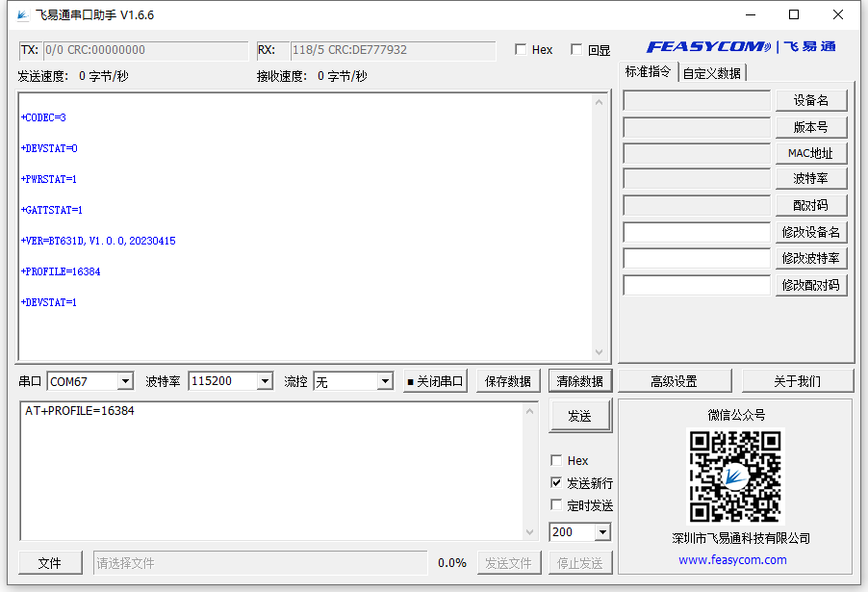Screen dimensions: 868x592
Task: Click 修改波特率 to change baud rate
Action: click(x=809, y=257)
